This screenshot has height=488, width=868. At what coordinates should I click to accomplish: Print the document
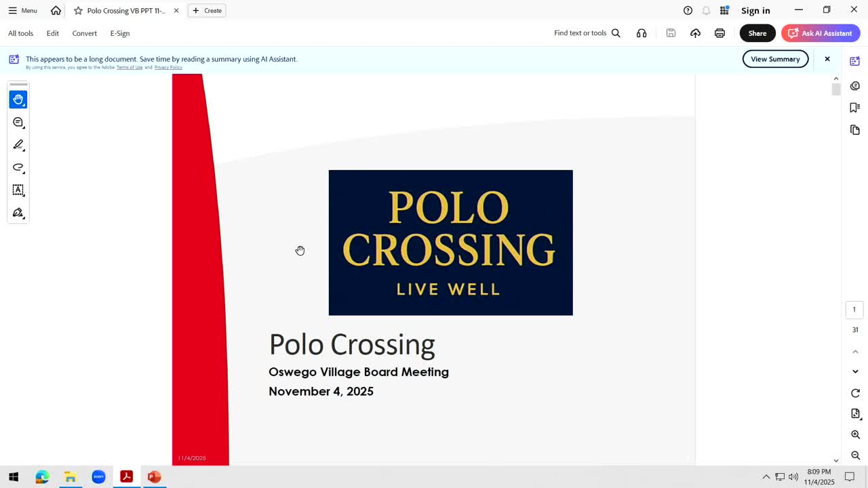coord(719,33)
